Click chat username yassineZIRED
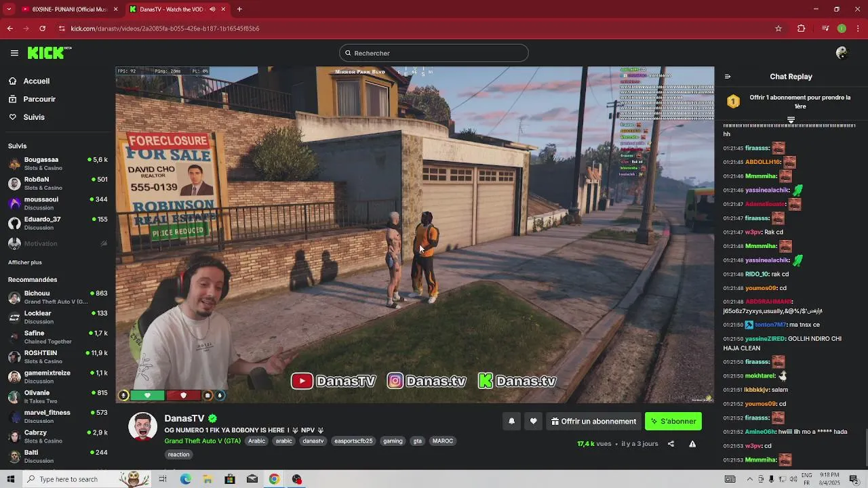The width and height of the screenshot is (868, 488). [765, 338]
